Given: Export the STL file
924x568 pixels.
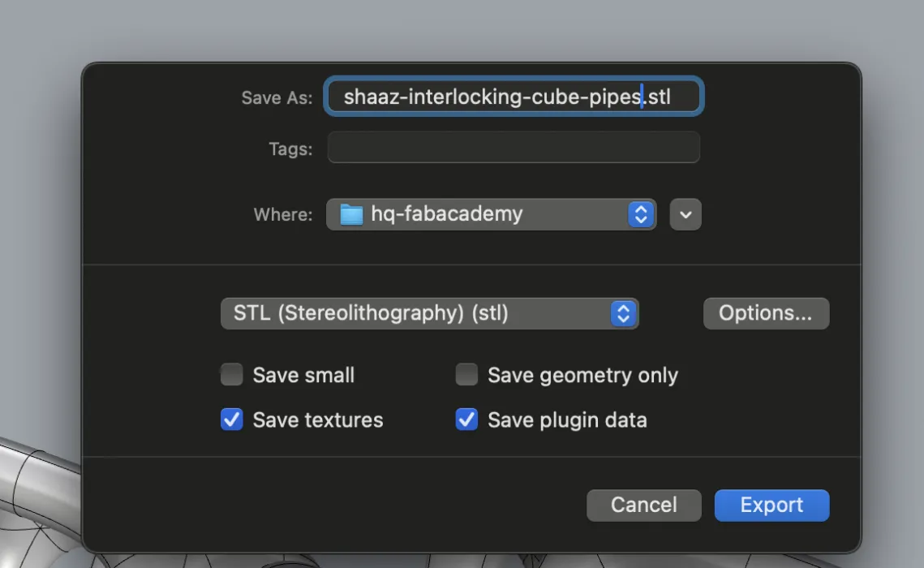Looking at the screenshot, I should (771, 505).
